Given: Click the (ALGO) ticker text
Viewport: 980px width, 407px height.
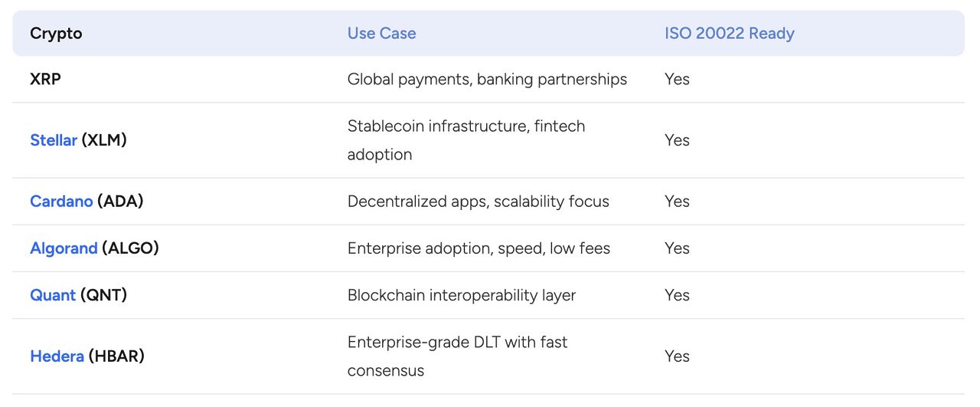Looking at the screenshot, I should tap(130, 248).
